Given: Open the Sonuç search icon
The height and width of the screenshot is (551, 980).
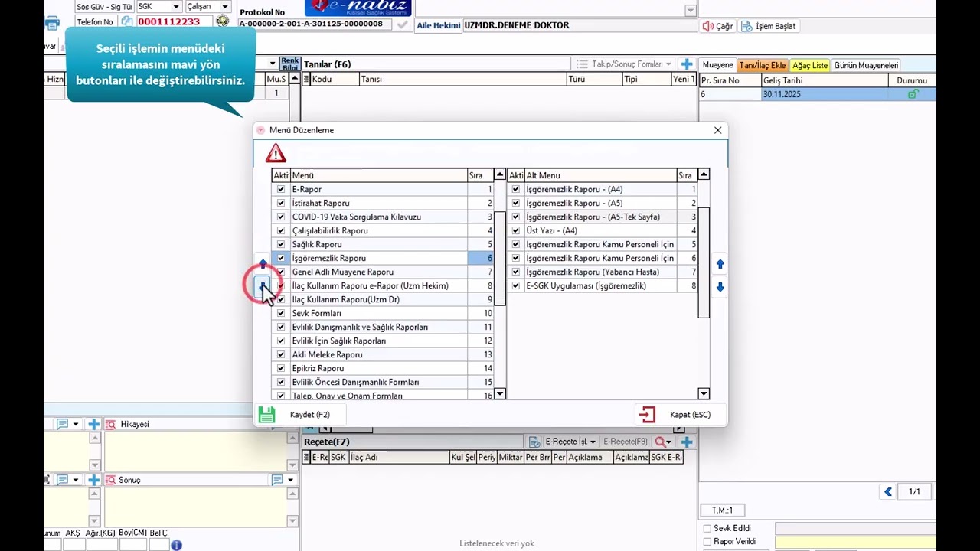Looking at the screenshot, I should click(x=109, y=480).
